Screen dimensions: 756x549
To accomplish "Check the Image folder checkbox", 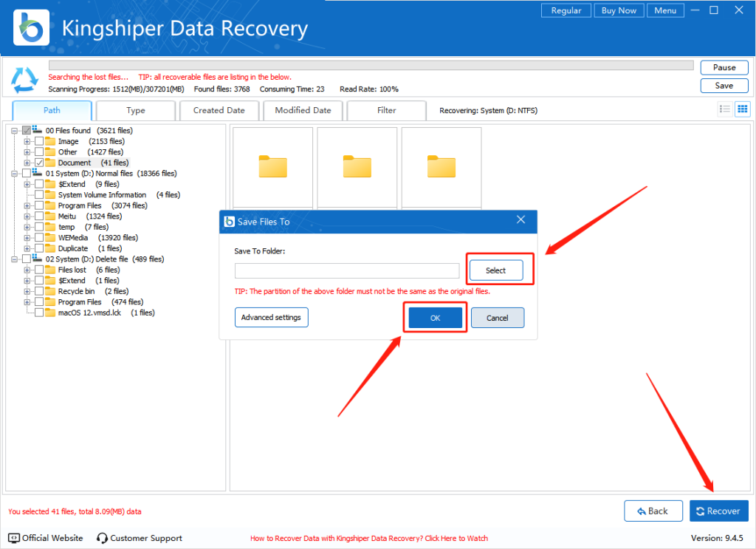I will click(39, 141).
